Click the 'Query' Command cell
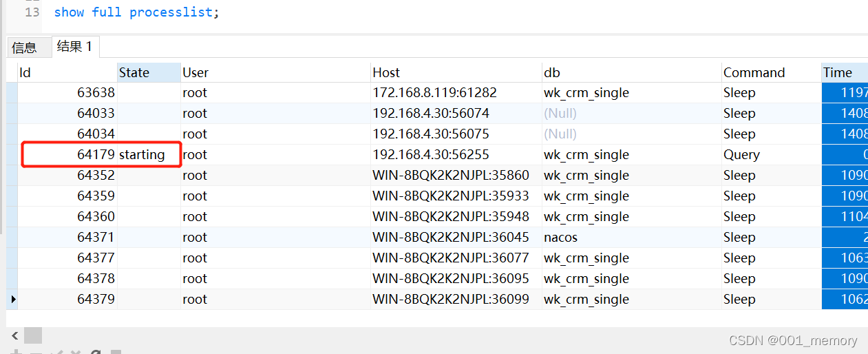 click(x=771, y=154)
